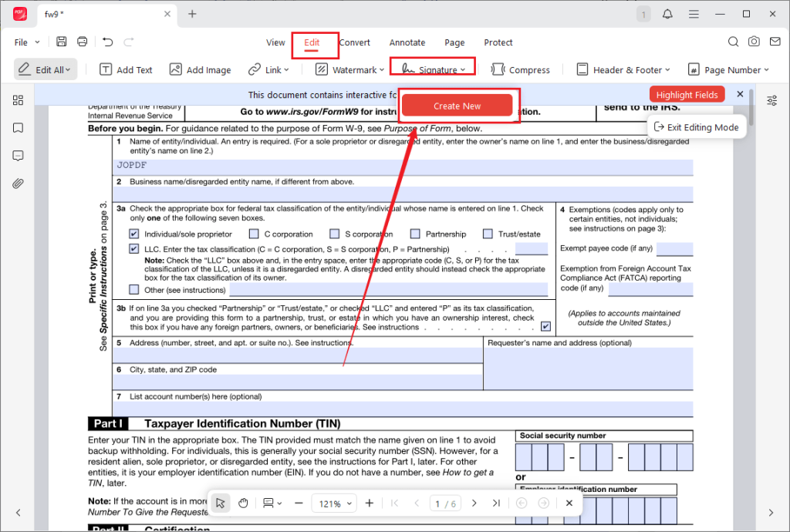Click the Create New signature button
The image size is (790, 532).
pyautogui.click(x=457, y=106)
